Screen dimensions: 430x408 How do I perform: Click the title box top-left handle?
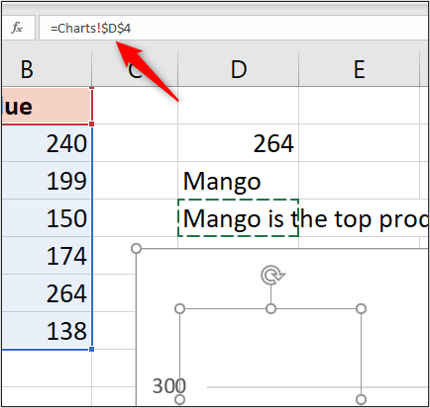180,309
